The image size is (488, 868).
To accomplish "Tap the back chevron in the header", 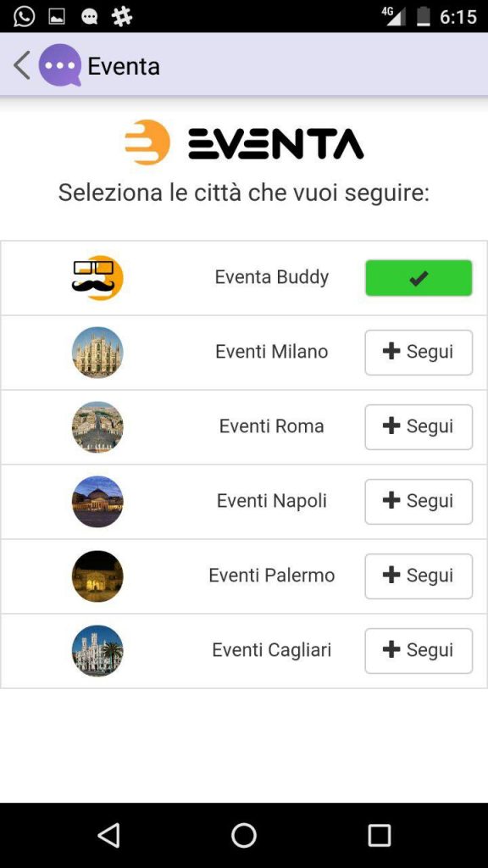I will click(20, 64).
